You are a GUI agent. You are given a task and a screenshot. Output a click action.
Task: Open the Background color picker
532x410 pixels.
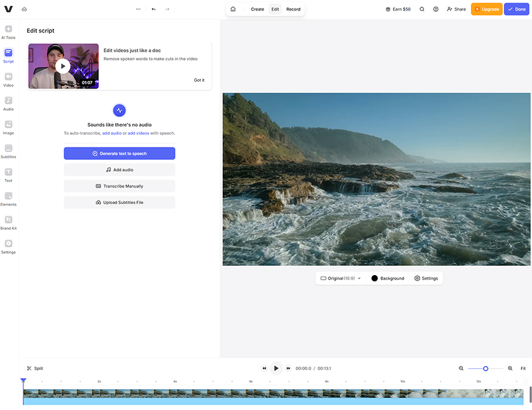coord(388,278)
